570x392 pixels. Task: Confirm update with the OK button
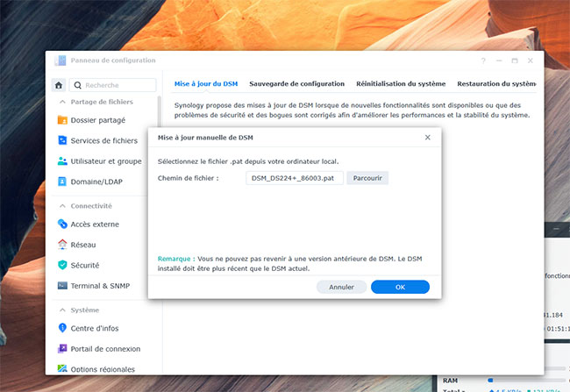[x=400, y=287]
